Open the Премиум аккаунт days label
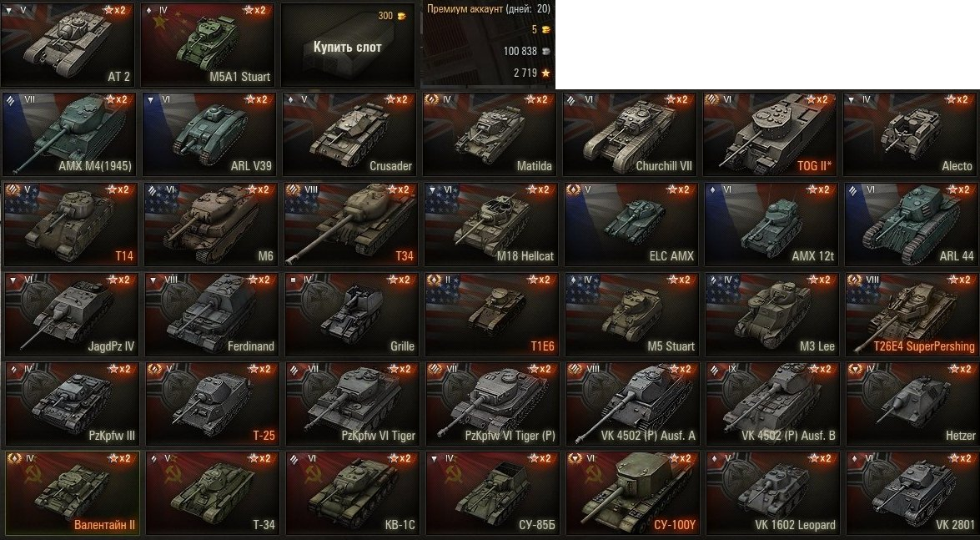 tap(489, 8)
